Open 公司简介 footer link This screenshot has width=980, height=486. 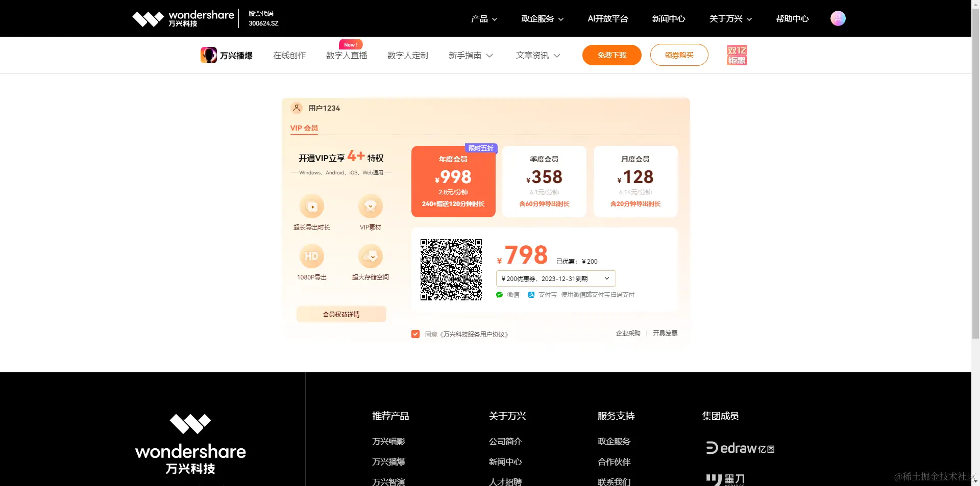[505, 442]
